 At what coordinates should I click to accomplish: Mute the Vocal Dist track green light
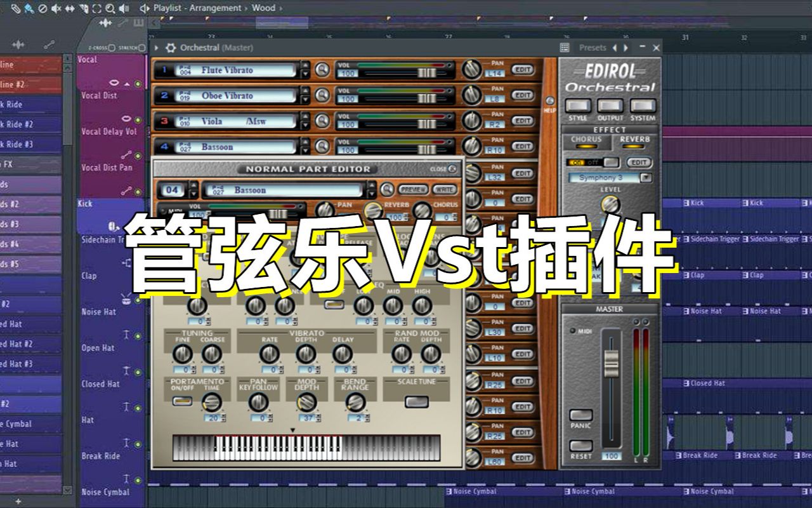[138, 120]
